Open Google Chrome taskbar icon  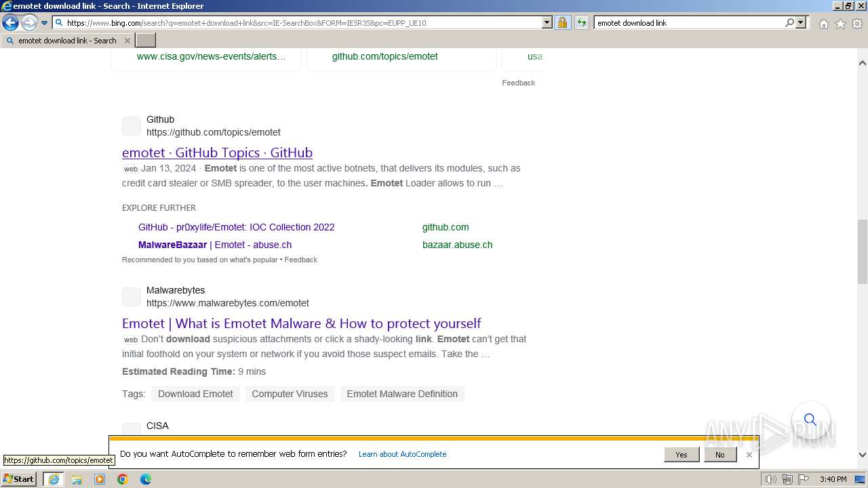pyautogui.click(x=123, y=479)
